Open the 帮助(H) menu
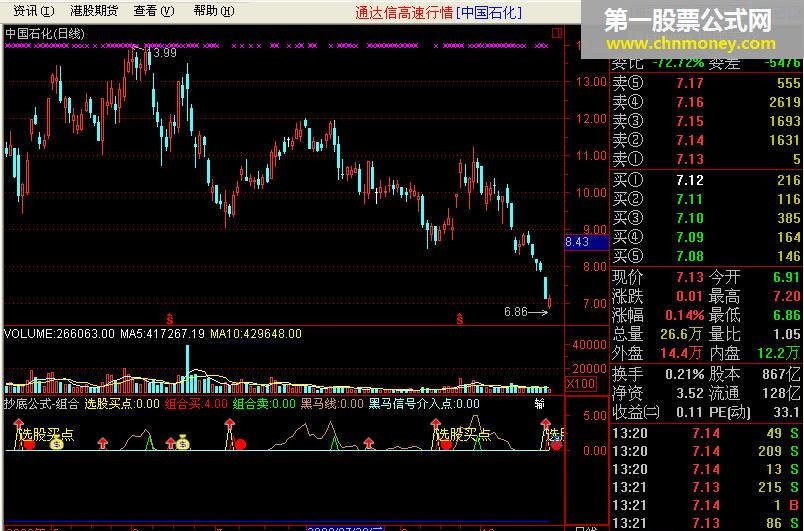The height and width of the screenshot is (531, 804). [x=214, y=11]
